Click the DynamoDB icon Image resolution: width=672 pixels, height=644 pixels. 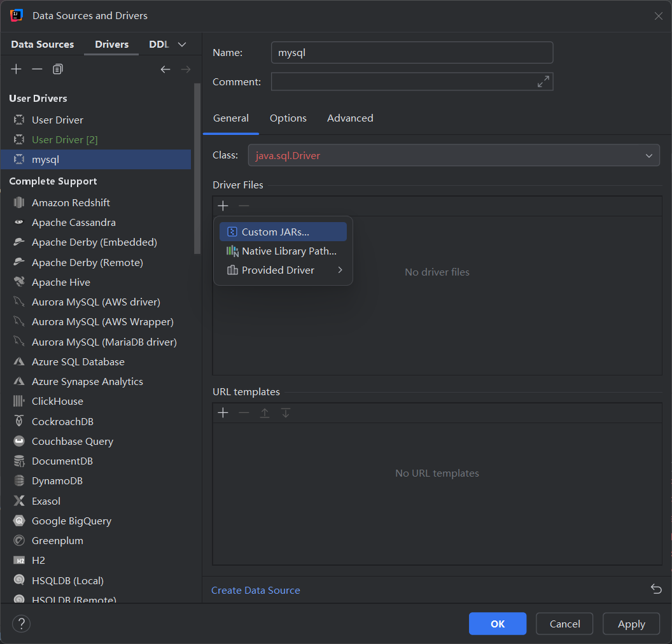(19, 480)
